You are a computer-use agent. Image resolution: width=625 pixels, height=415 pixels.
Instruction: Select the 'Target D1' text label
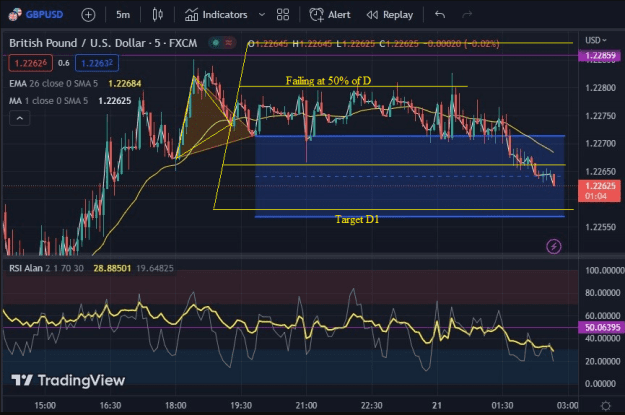[357, 219]
